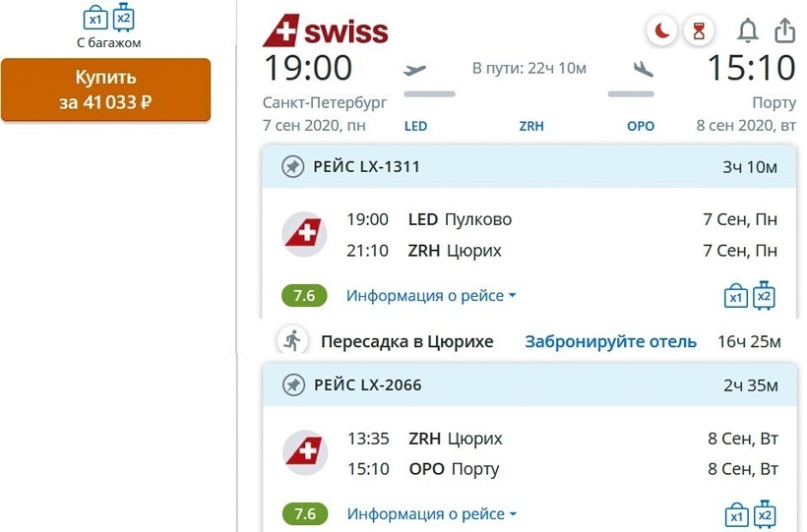The width and height of the screenshot is (807, 532).
Task: Click baggage icons under the LX-2066 flight
Action: tap(750, 513)
